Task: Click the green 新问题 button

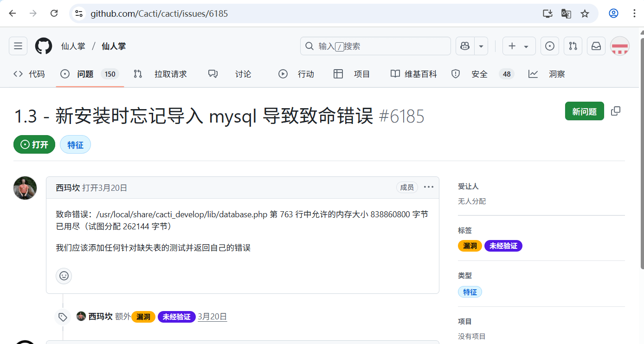Action: (x=585, y=111)
